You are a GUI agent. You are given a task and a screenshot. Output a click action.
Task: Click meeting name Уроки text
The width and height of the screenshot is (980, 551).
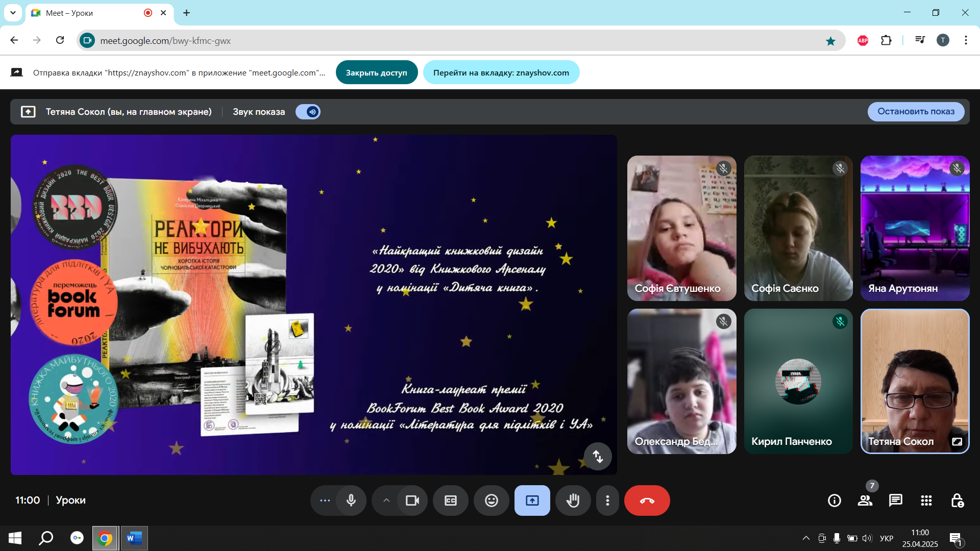[x=70, y=500]
